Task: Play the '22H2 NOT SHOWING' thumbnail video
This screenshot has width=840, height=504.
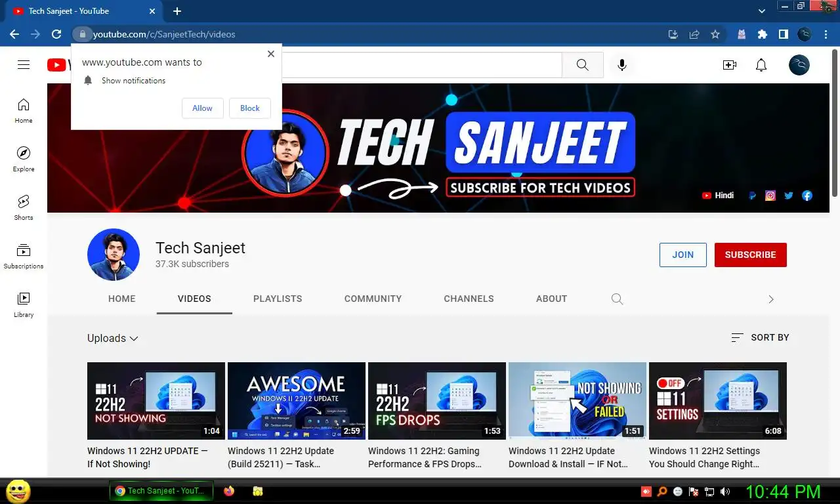Action: tap(156, 401)
